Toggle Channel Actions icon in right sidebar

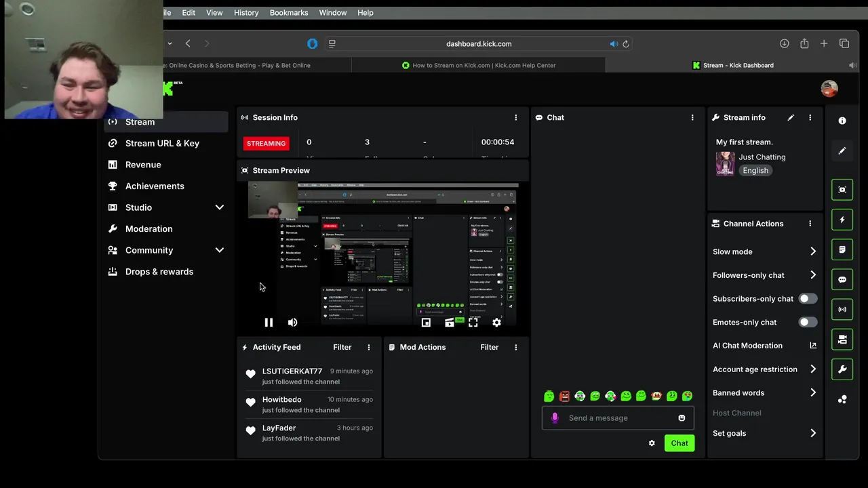pyautogui.click(x=842, y=340)
